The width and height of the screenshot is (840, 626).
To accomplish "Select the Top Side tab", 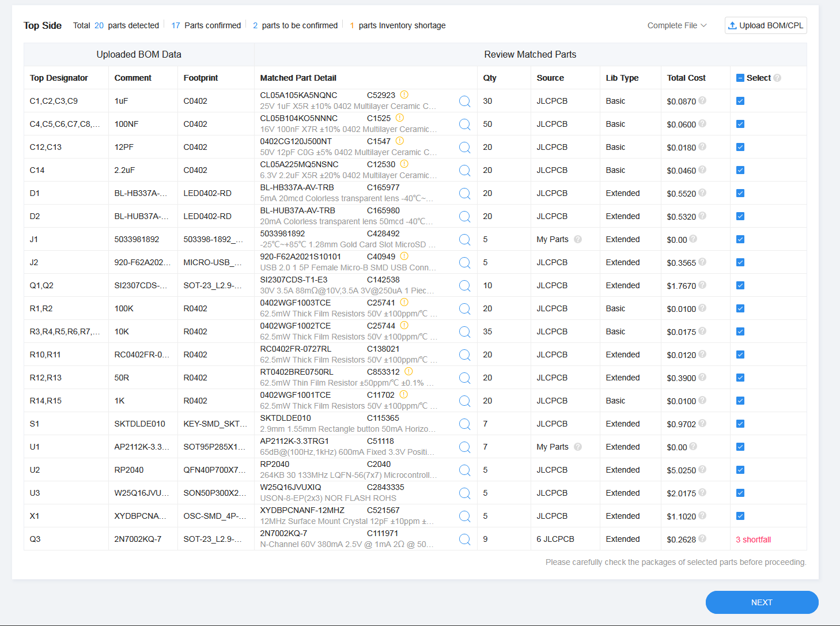I will coord(42,25).
